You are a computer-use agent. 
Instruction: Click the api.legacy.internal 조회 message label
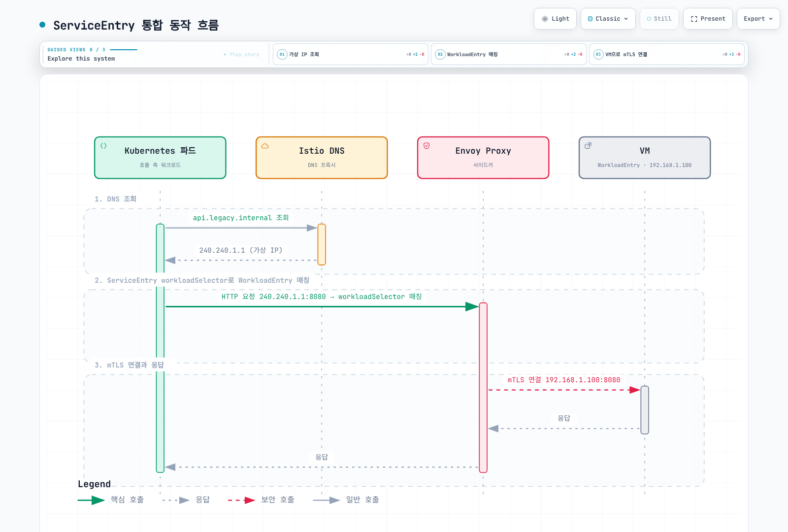[x=241, y=218]
